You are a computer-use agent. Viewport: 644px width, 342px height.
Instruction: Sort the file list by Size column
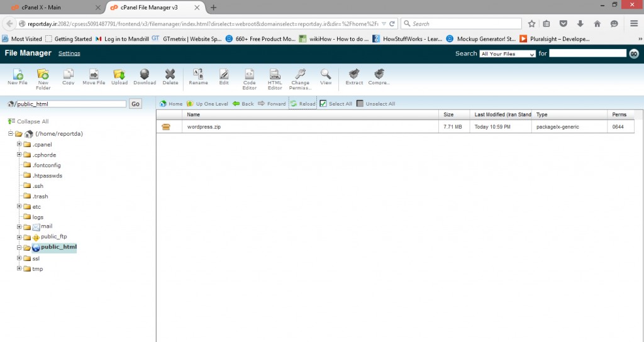pos(448,115)
